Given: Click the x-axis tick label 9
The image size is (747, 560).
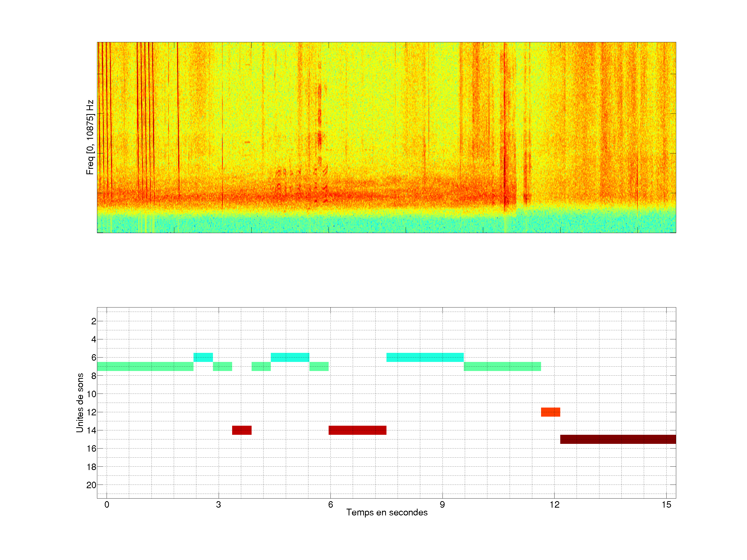Looking at the screenshot, I should tap(442, 505).
